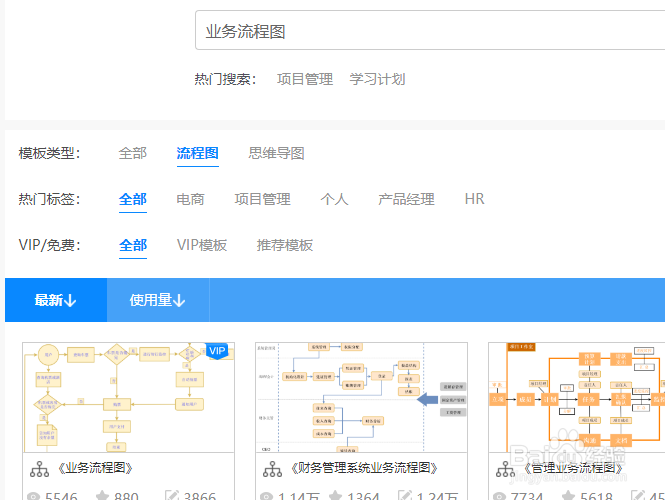Open the title 《业务流程图》
The image size is (665, 500).
tap(95, 468)
